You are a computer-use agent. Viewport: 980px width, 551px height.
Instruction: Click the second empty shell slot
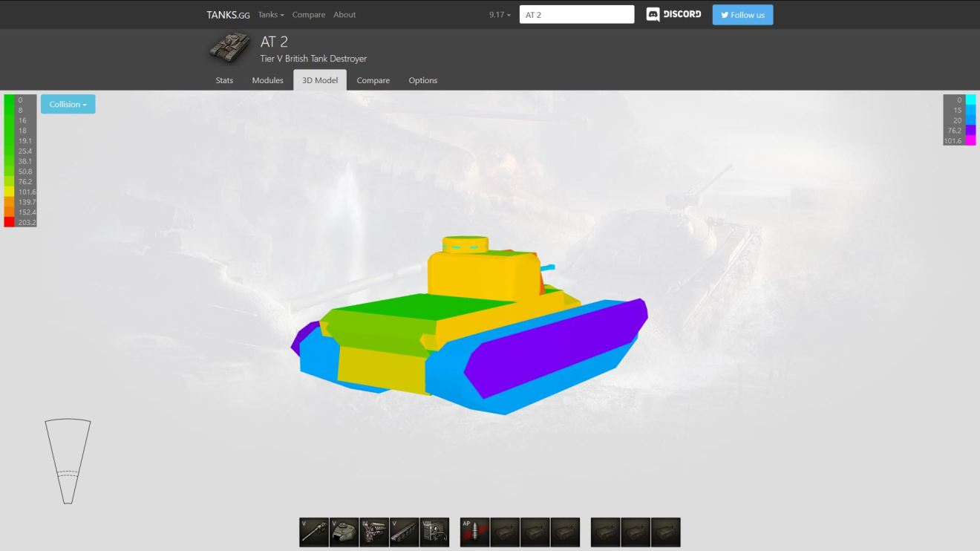tap(535, 532)
